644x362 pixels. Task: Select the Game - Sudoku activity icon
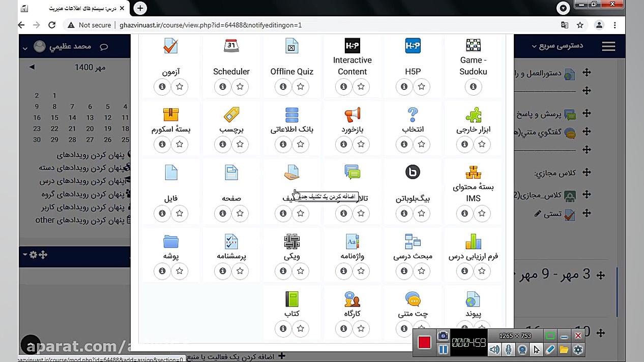click(473, 45)
